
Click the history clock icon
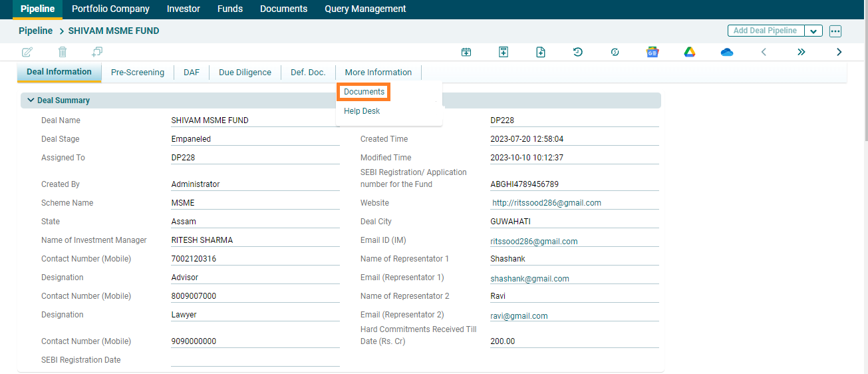(578, 52)
